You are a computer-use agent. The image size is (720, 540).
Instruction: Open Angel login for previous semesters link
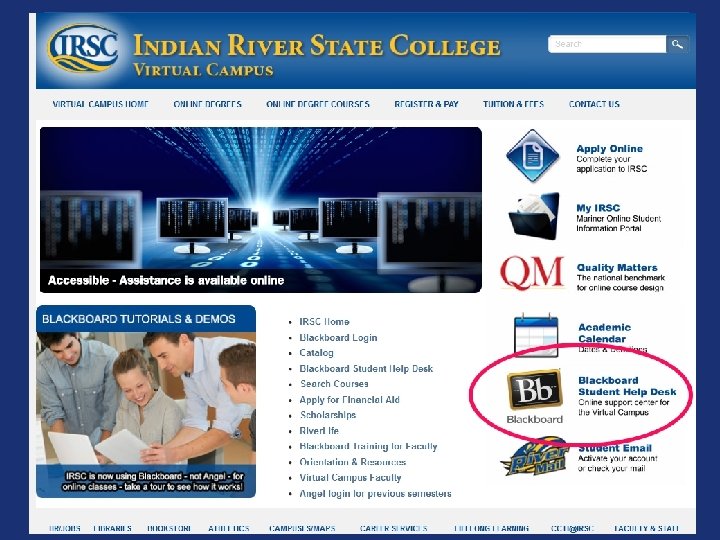[375, 494]
